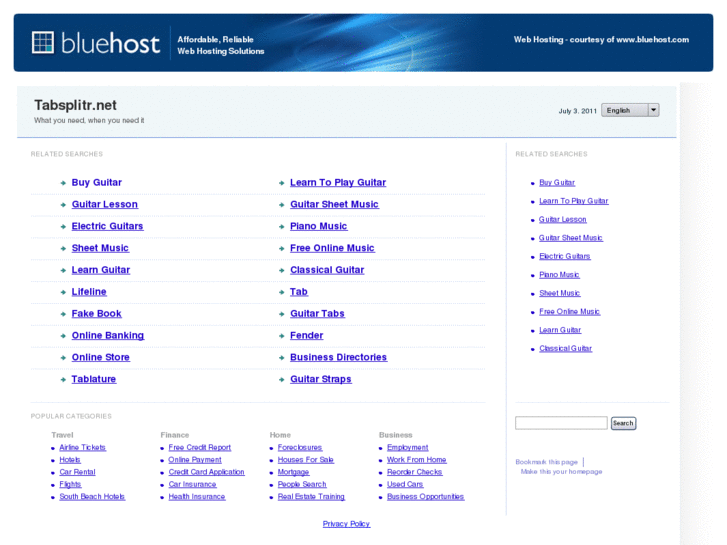Click Buy Guitar in right sidebar
This screenshot has height=545, width=727.
(557, 182)
